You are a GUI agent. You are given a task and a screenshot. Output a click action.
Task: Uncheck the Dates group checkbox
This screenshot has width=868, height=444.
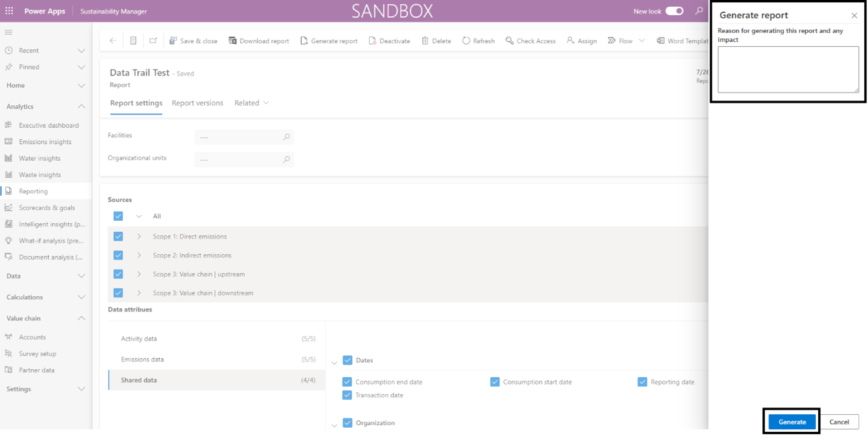point(347,360)
